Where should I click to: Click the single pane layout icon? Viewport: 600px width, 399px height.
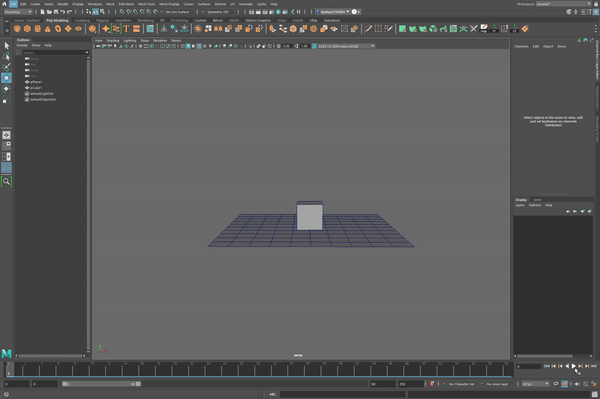7,135
